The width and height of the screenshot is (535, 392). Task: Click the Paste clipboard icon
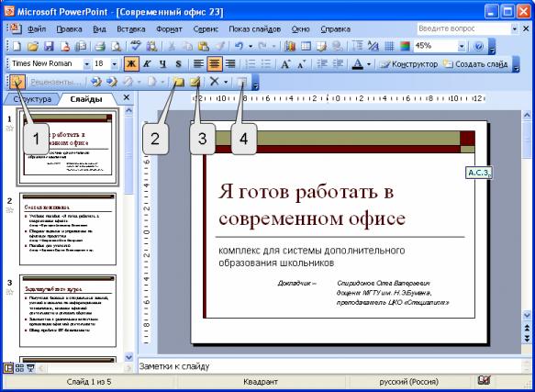click(x=204, y=46)
